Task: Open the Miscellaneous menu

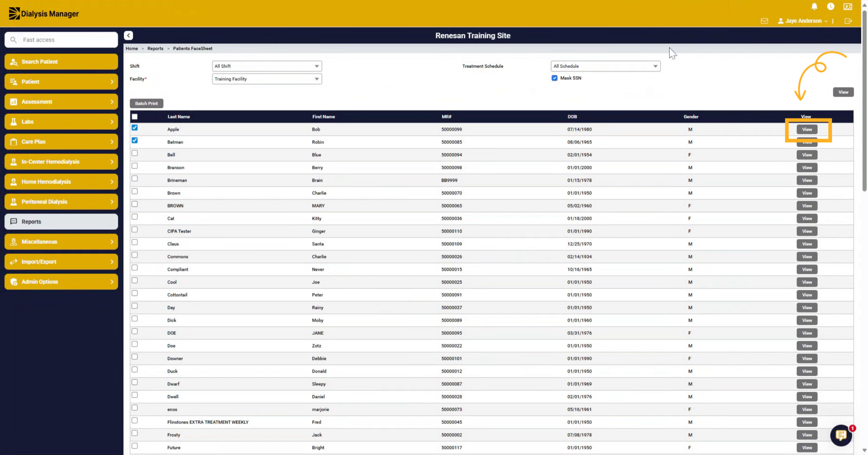Action: click(x=61, y=242)
